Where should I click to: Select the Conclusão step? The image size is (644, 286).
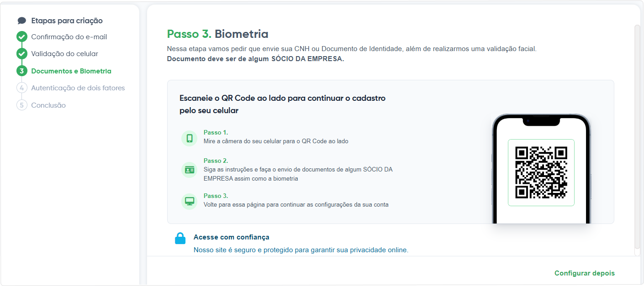pos(48,105)
